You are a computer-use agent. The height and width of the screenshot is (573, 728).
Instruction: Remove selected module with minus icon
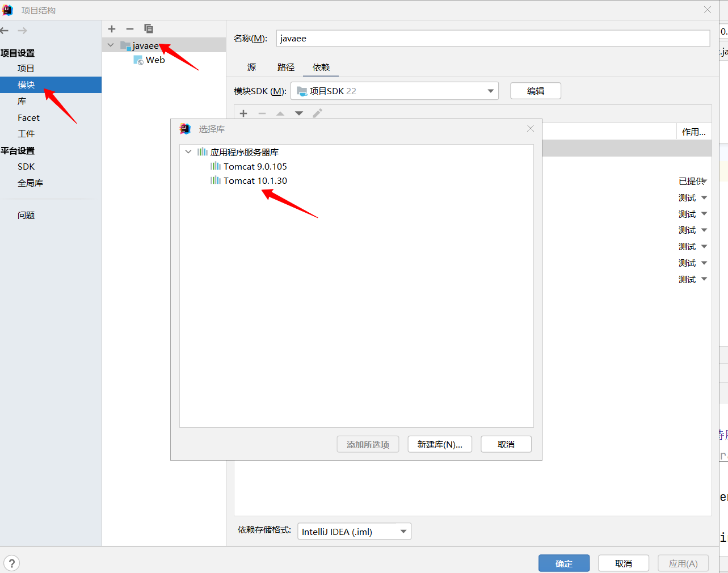130,29
